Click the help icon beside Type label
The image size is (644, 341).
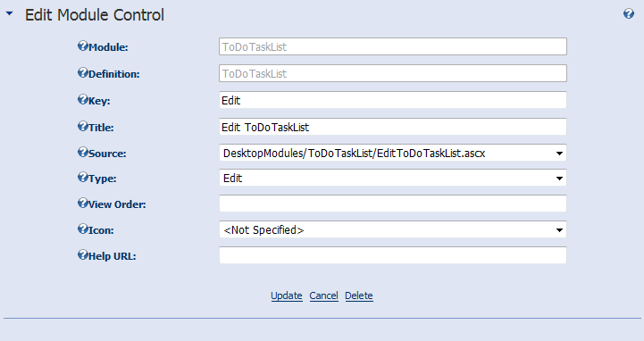pyautogui.click(x=83, y=178)
